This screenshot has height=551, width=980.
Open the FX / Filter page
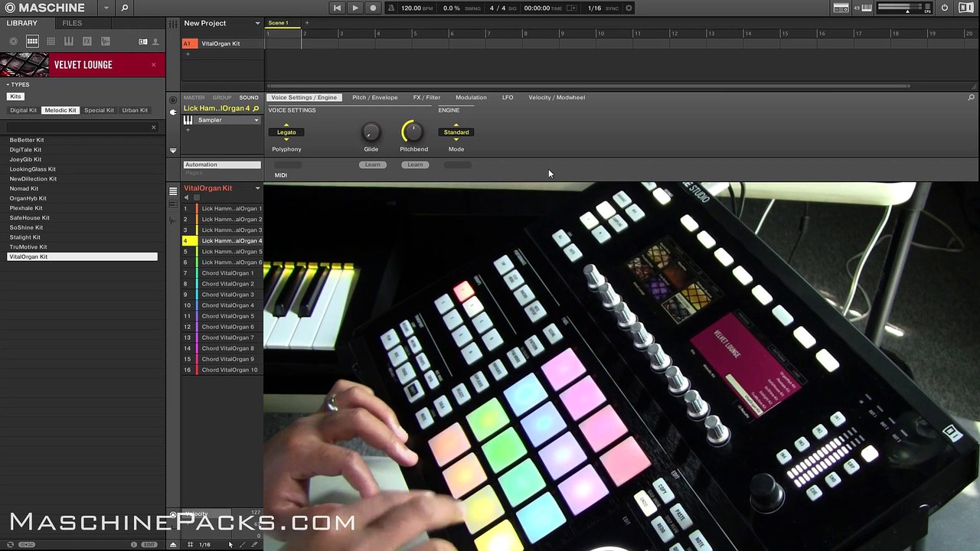click(426, 98)
